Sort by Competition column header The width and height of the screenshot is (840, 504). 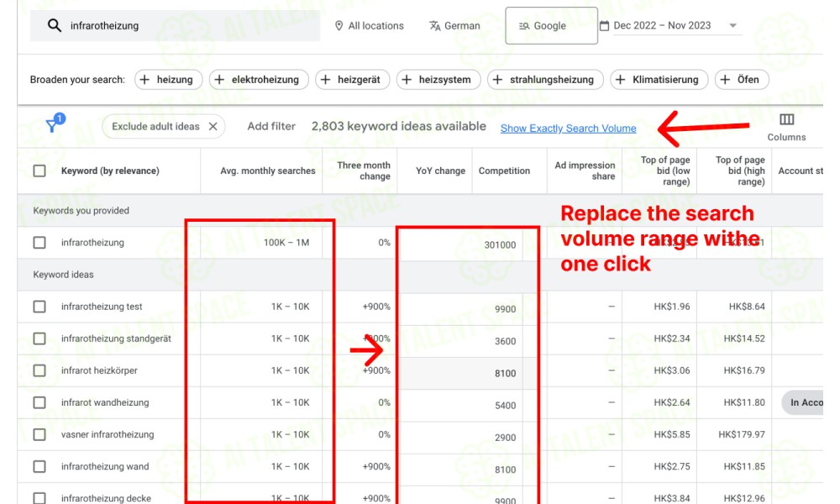click(504, 171)
